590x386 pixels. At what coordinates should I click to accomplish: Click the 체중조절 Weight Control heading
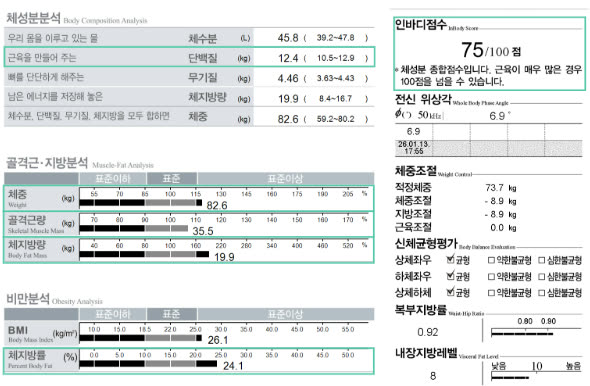(433, 172)
